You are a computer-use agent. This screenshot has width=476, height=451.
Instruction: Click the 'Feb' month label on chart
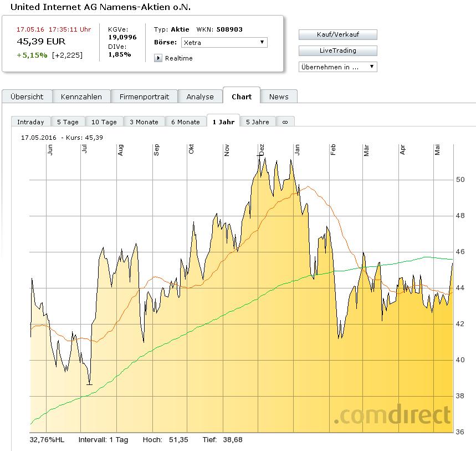click(333, 150)
